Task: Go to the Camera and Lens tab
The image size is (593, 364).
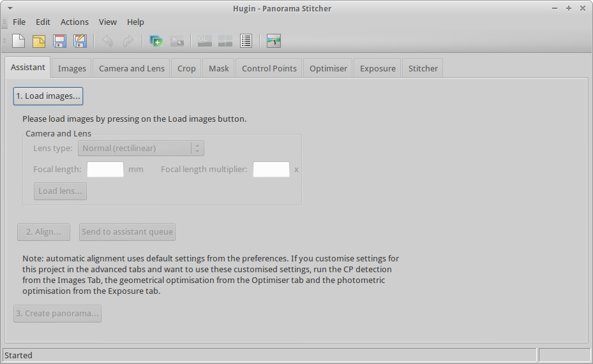Action: [131, 68]
